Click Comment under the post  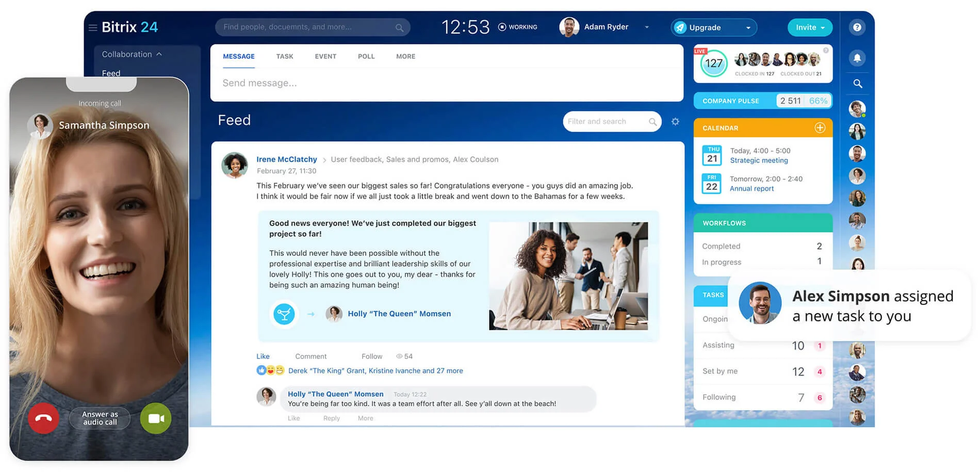tap(311, 356)
